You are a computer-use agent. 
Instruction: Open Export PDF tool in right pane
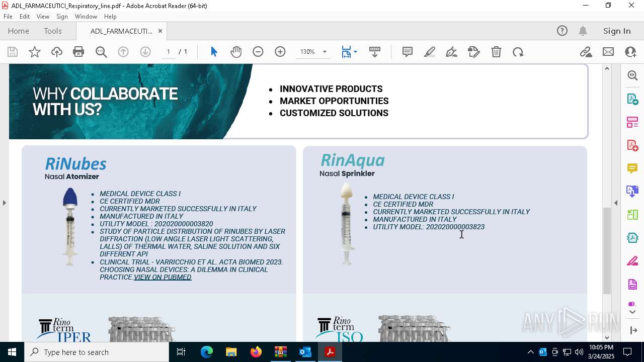[x=632, y=99]
